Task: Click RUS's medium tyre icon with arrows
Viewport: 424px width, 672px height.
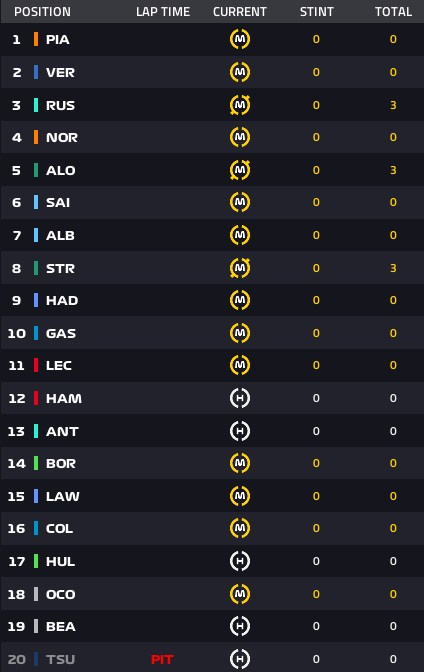Action: coord(240,105)
